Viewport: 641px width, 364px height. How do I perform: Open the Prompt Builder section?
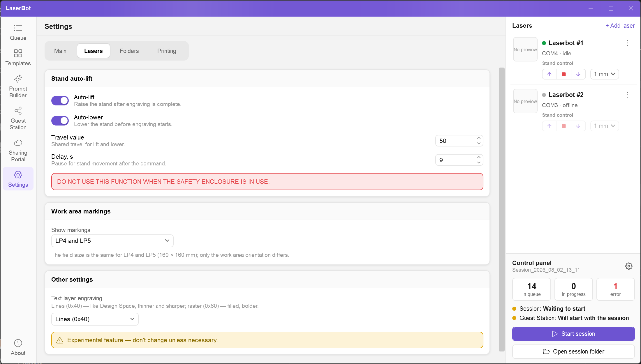[x=18, y=86]
